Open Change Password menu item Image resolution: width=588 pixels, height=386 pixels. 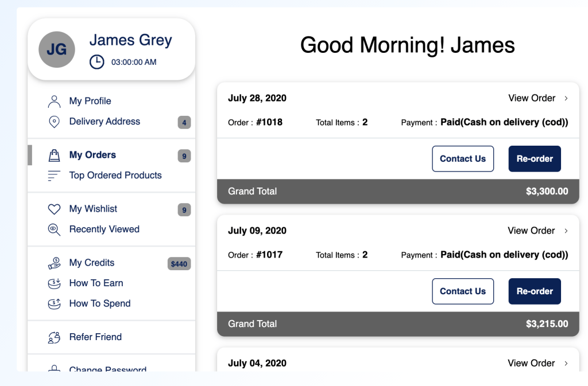click(107, 368)
